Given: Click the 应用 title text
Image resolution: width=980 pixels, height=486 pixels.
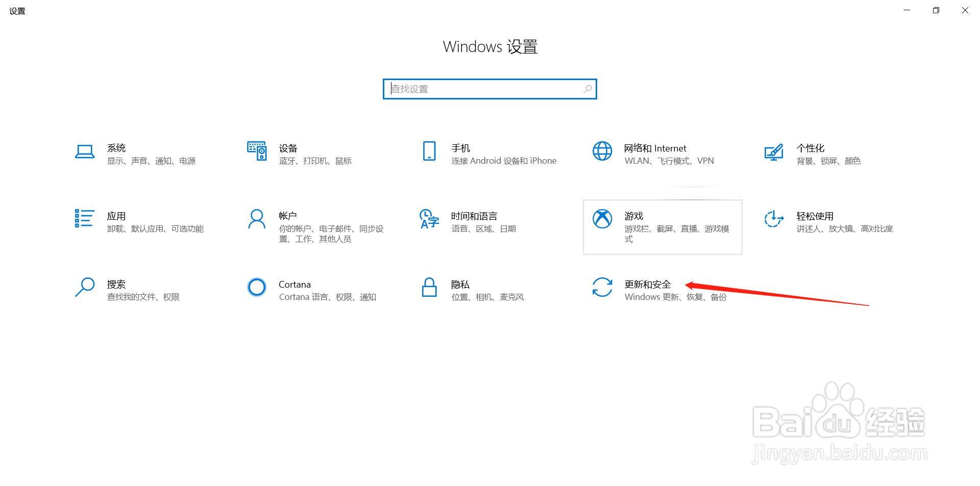Looking at the screenshot, I should [116, 216].
